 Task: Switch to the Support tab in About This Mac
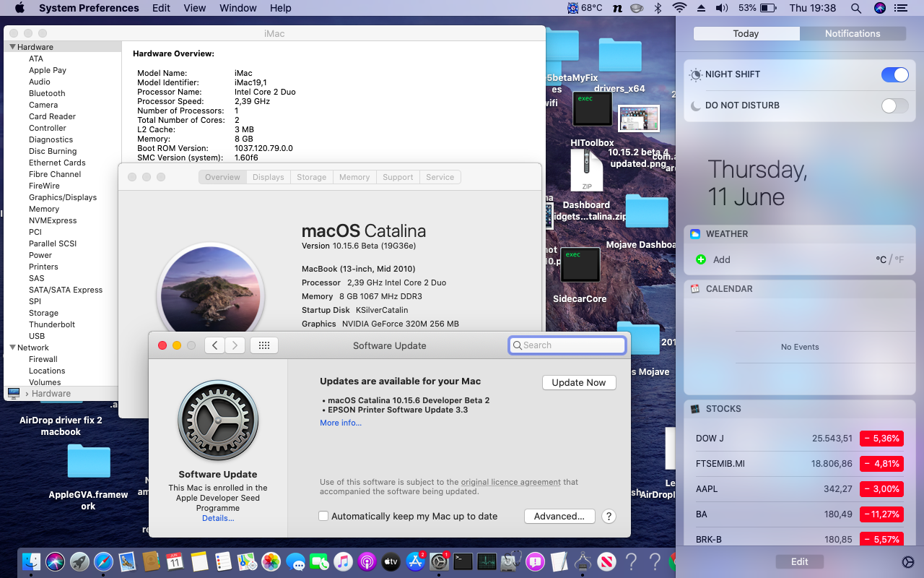click(398, 177)
